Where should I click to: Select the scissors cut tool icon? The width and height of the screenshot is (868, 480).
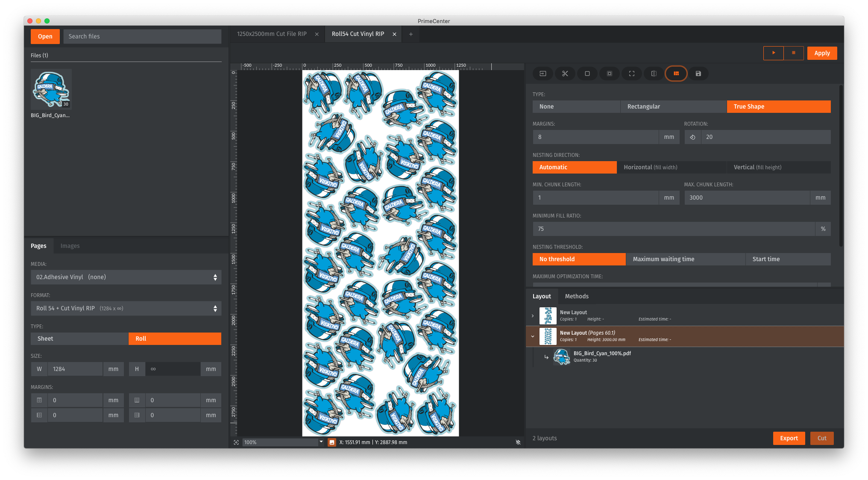coord(565,74)
